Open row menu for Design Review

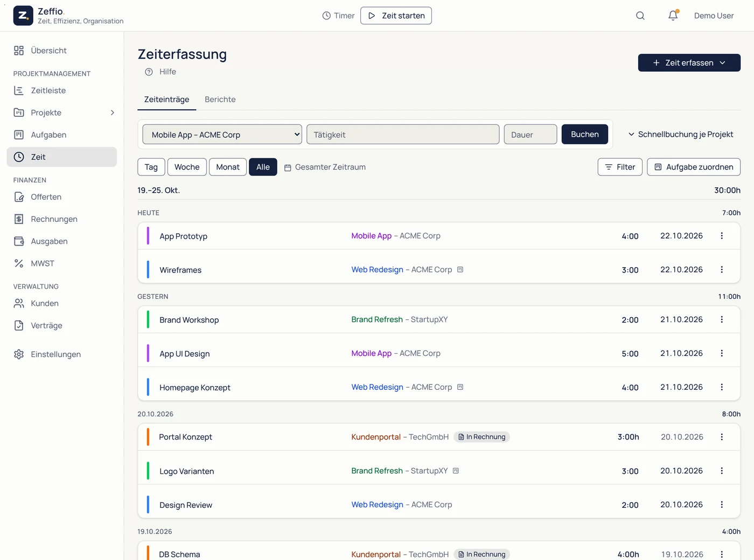pos(722,505)
